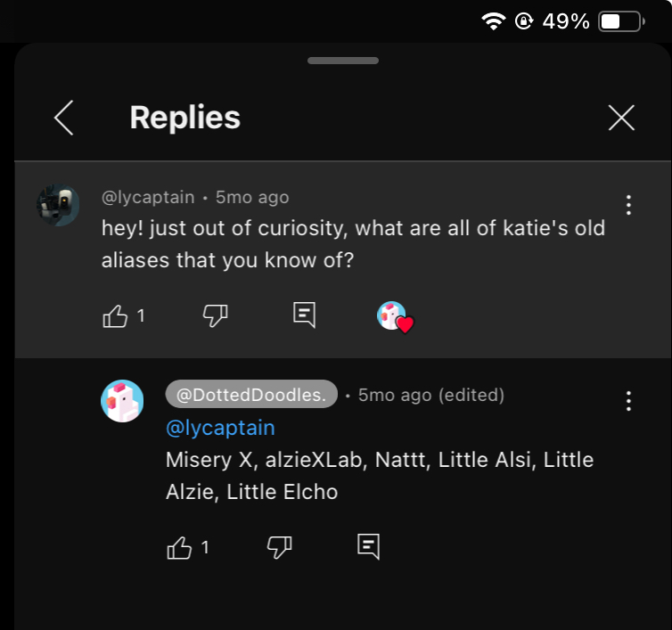Open options menu for DottedDoodles reply

point(628,401)
